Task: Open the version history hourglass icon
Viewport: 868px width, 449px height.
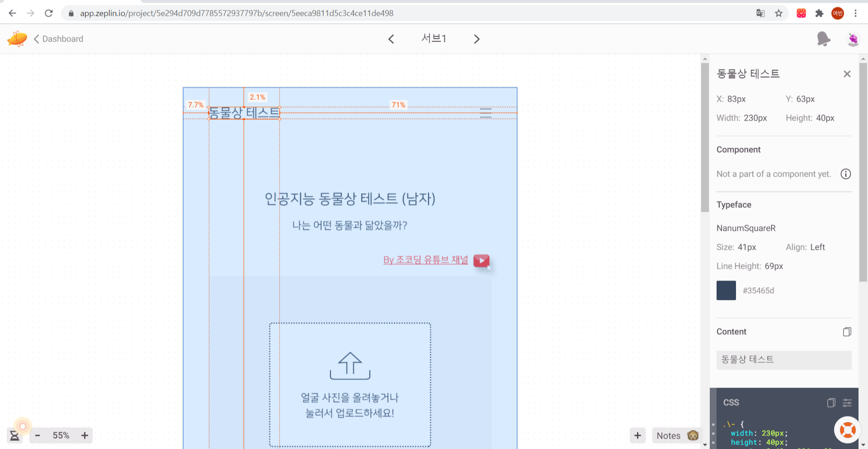Action: click(x=14, y=435)
